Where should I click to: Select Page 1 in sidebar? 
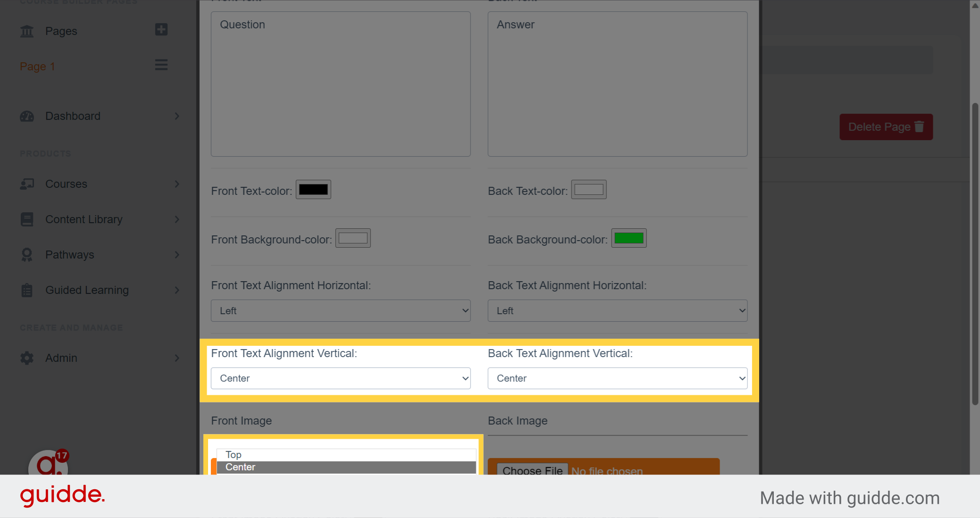click(37, 67)
